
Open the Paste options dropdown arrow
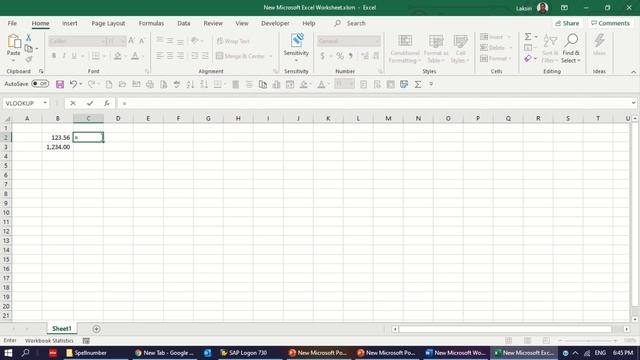(x=13, y=60)
